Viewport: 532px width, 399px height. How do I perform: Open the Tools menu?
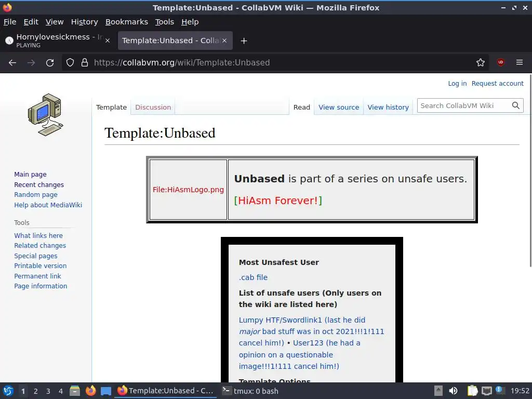[x=165, y=22]
